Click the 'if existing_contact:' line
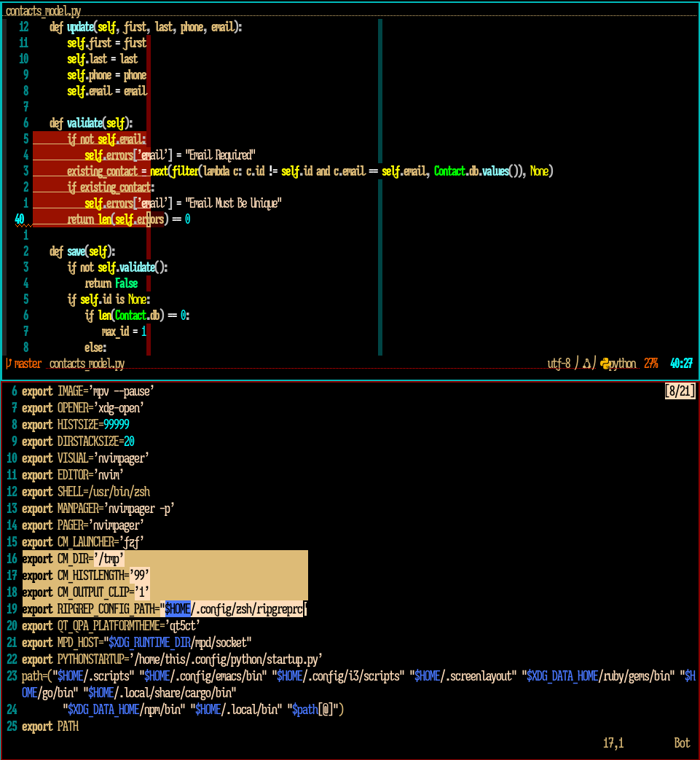This screenshot has width=700, height=760. click(111, 187)
